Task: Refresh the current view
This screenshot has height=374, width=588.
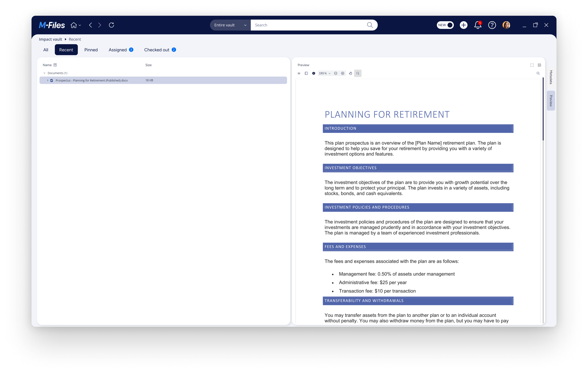Action: point(111,25)
